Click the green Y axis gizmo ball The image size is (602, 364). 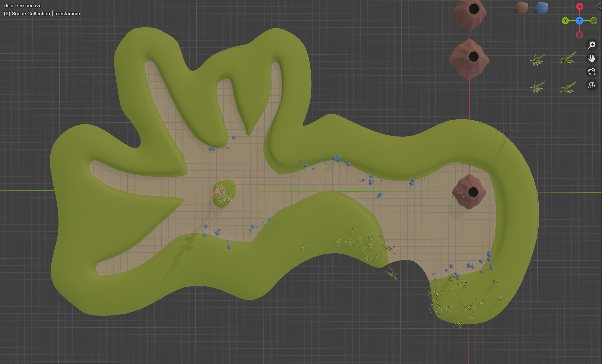point(565,21)
